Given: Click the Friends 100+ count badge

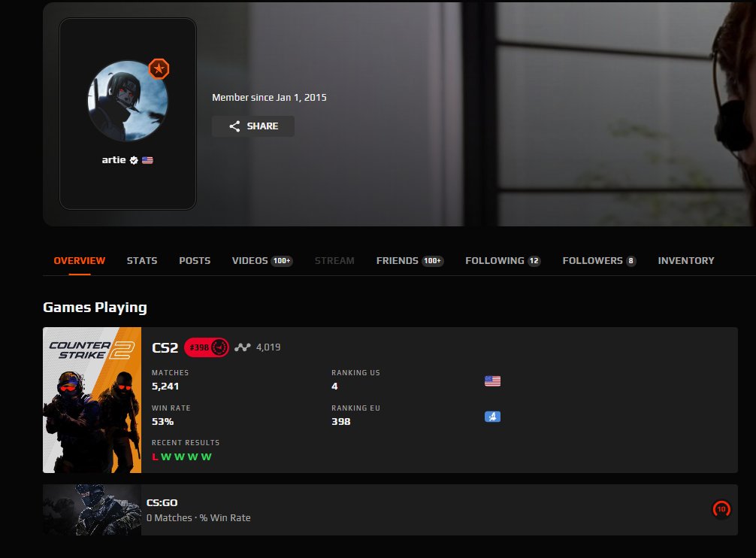Looking at the screenshot, I should tap(432, 261).
